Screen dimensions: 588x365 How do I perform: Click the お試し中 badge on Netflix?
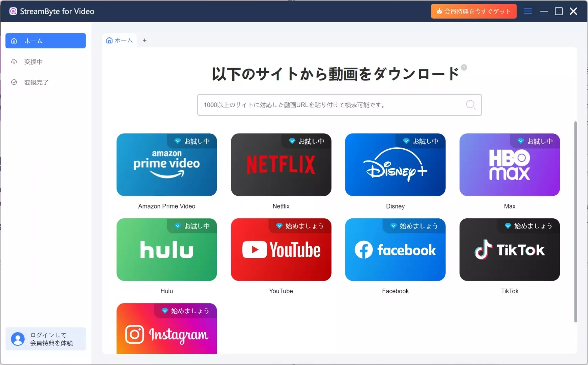click(x=307, y=141)
